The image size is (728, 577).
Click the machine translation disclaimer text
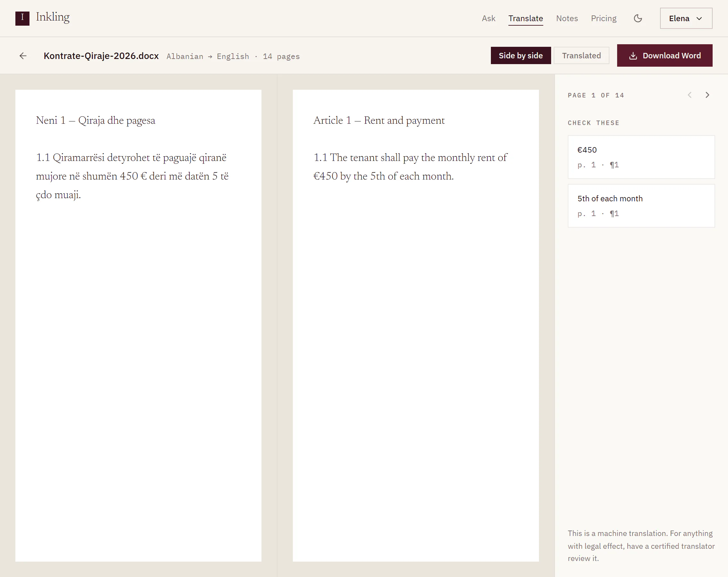pyautogui.click(x=641, y=546)
